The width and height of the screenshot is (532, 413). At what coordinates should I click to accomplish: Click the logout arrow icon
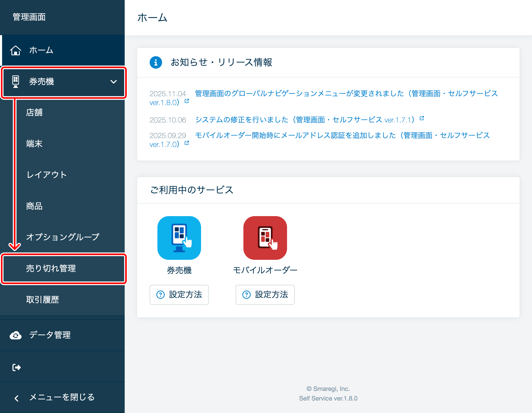click(17, 367)
